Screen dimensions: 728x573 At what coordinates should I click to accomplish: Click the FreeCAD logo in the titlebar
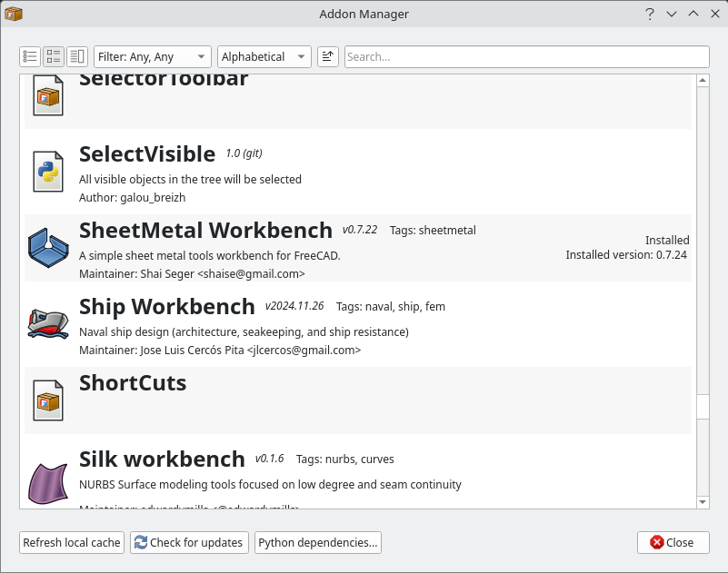pos(15,14)
